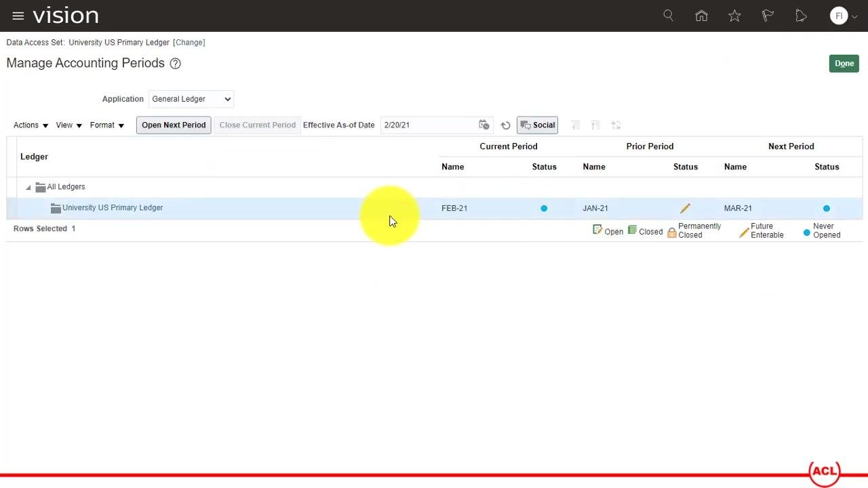
Task: Click the JAN-21 prior period pencil status icon
Action: [685, 208]
